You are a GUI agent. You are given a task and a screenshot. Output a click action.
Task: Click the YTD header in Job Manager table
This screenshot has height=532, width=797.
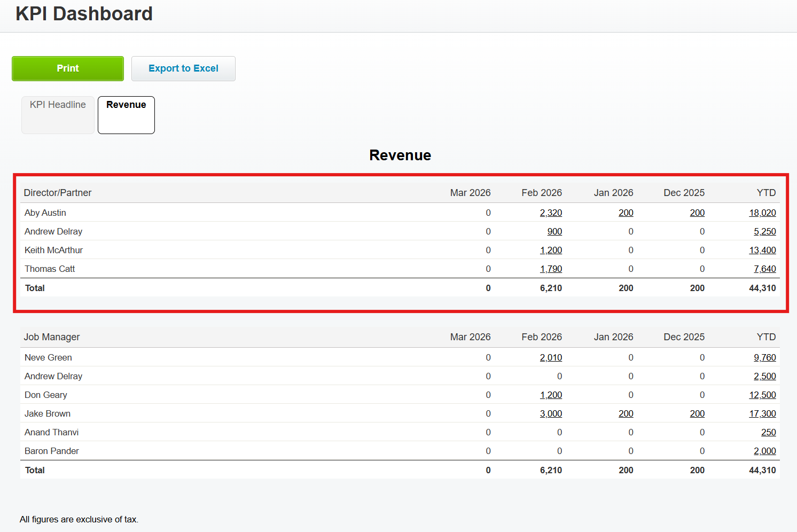pyautogui.click(x=766, y=337)
